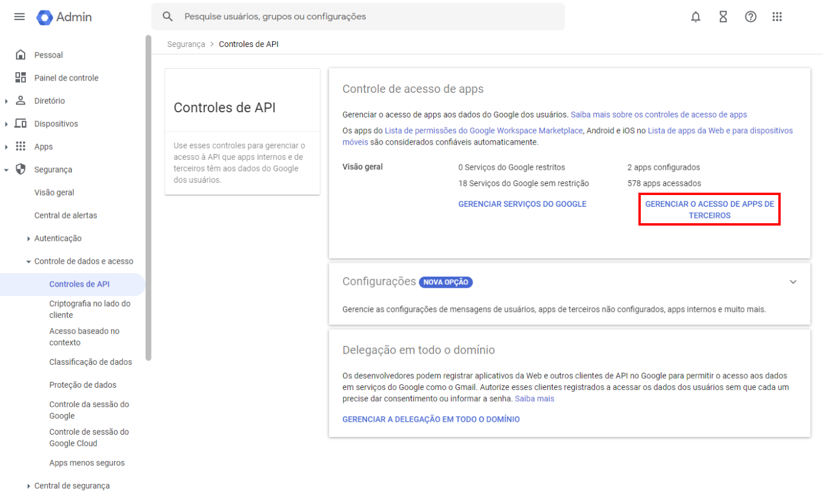823x504 pixels.
Task: Expand the Central de segurança arrow
Action: (29, 486)
